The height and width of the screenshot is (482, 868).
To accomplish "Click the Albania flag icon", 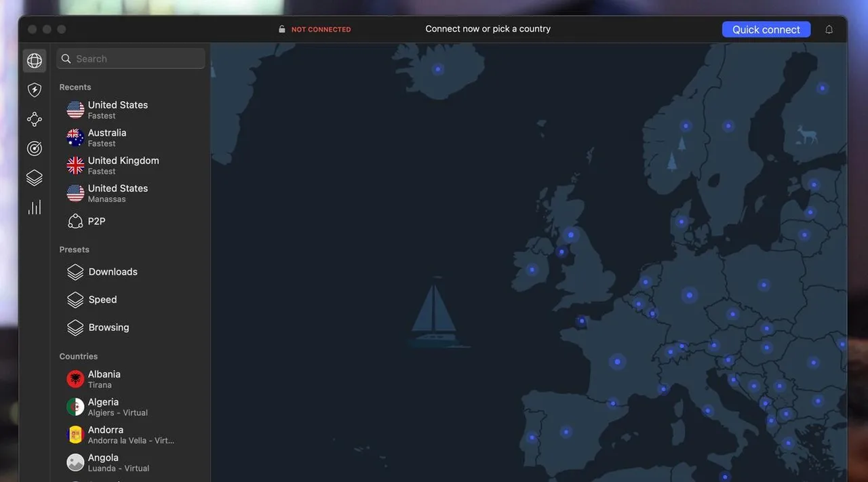I will [x=75, y=379].
